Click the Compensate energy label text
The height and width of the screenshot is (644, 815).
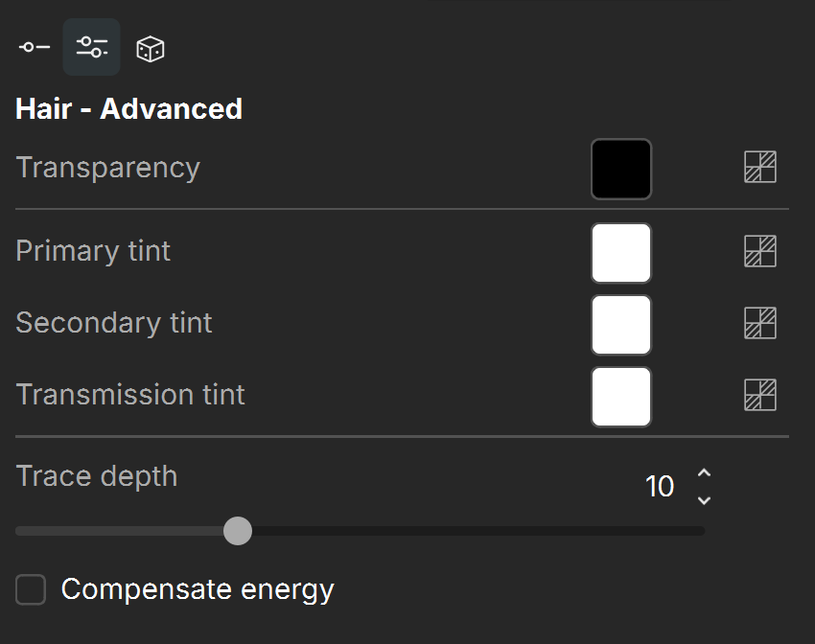(198, 590)
